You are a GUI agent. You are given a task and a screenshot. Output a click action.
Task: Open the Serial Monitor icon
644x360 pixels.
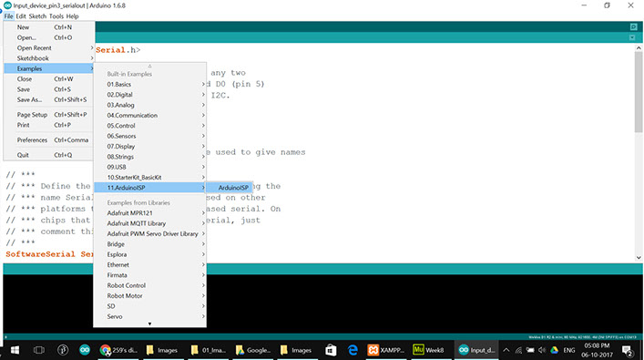pyautogui.click(x=634, y=26)
